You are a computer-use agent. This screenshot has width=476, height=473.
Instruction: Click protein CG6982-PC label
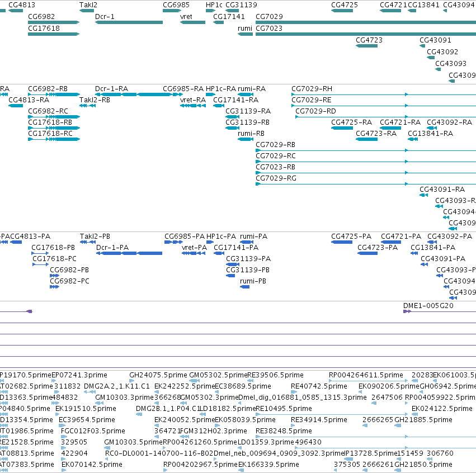(x=69, y=282)
